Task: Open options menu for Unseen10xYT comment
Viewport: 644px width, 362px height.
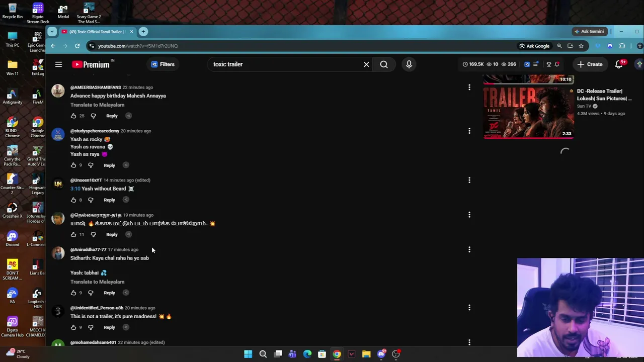Action: [x=469, y=180]
